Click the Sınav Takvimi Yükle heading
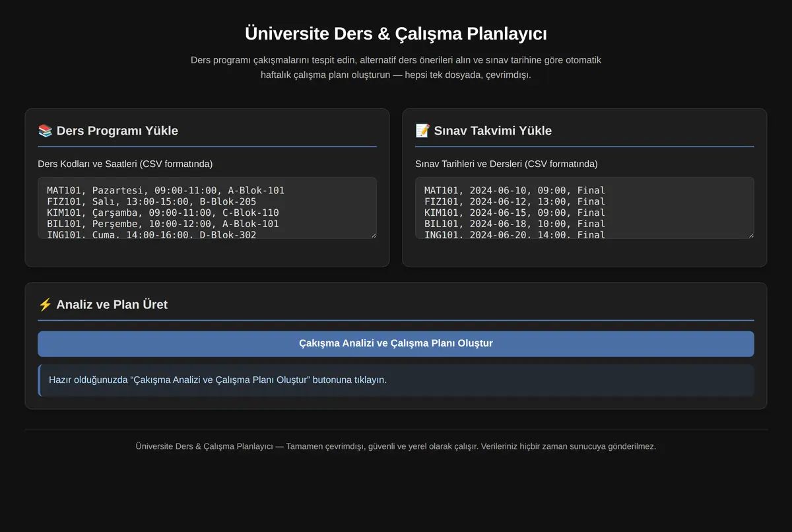This screenshot has width=792, height=532. click(x=493, y=131)
